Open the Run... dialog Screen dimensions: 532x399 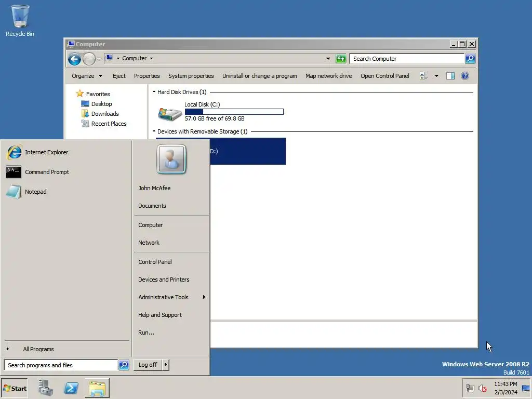pos(146,332)
